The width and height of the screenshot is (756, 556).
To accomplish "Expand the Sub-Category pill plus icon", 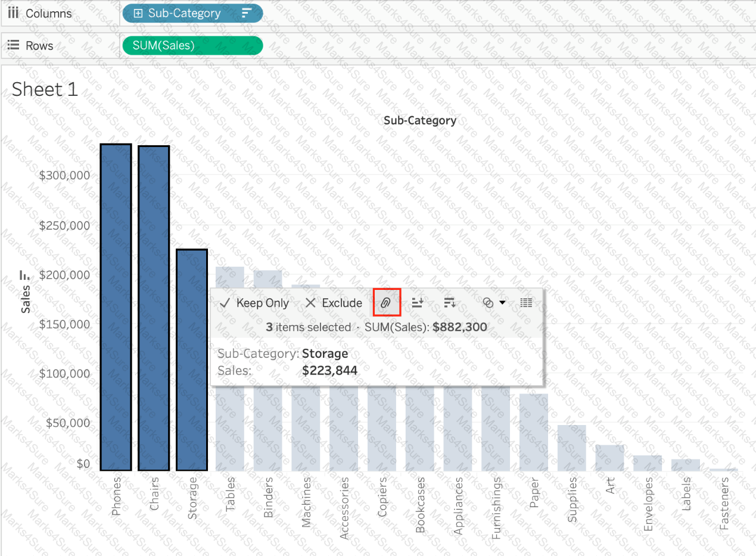I will pos(138,13).
